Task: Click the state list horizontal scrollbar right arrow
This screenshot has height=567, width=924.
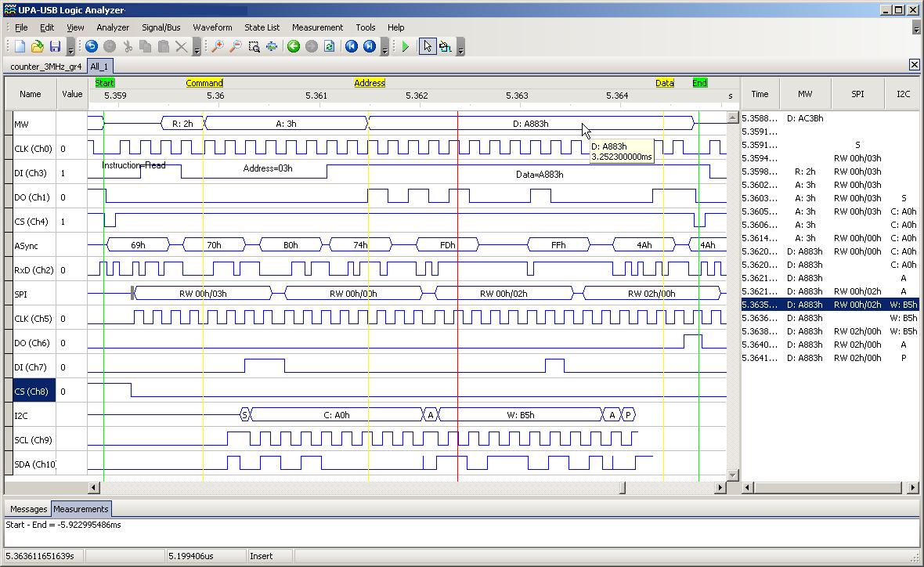Action: 913,488
